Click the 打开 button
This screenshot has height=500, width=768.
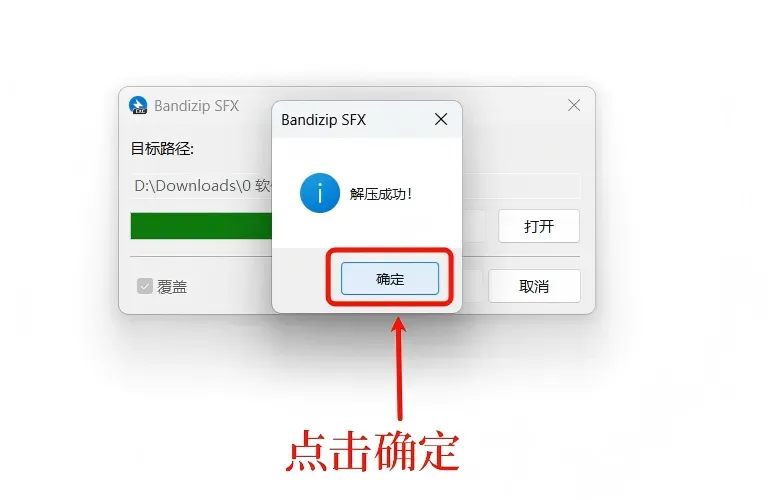[539, 226]
